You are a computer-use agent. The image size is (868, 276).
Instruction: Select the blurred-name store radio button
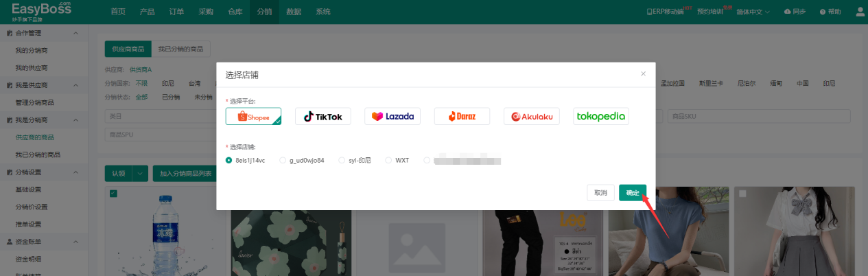tap(427, 160)
